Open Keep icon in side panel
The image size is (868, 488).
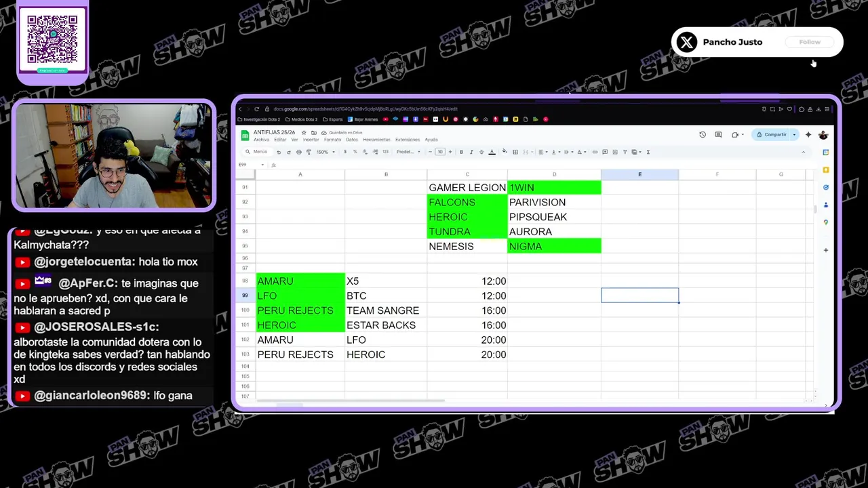[x=825, y=169]
